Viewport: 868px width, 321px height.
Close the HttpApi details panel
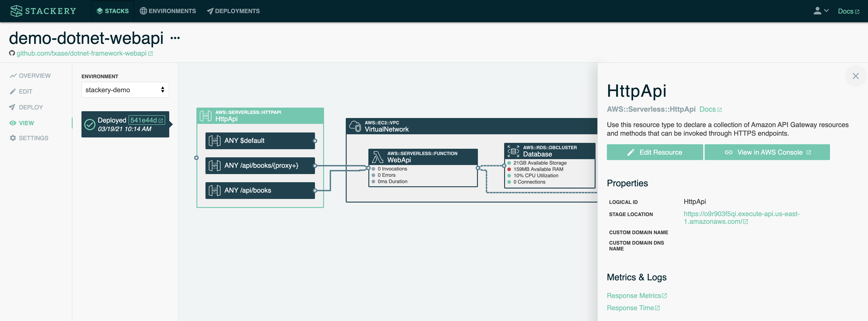tap(856, 76)
